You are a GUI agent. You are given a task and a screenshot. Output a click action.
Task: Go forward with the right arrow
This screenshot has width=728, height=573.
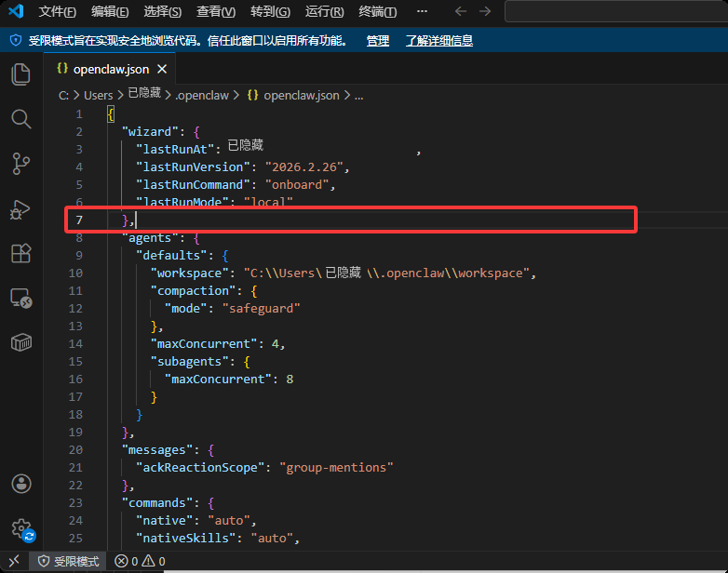tap(485, 11)
